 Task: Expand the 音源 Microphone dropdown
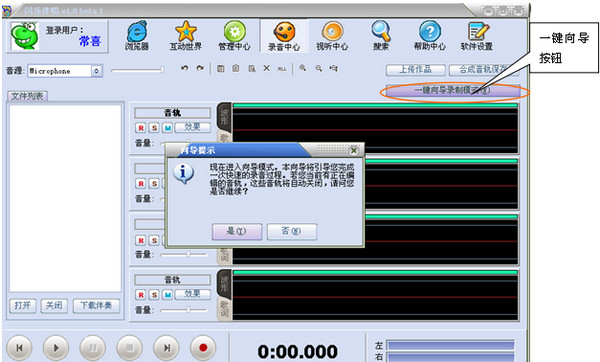point(97,71)
